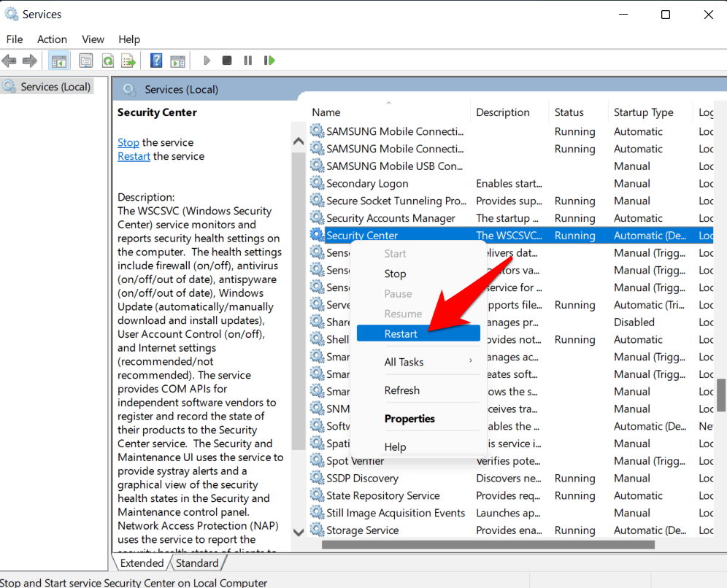Open the Properties toolbar icon
727x588 pixels.
point(86,61)
